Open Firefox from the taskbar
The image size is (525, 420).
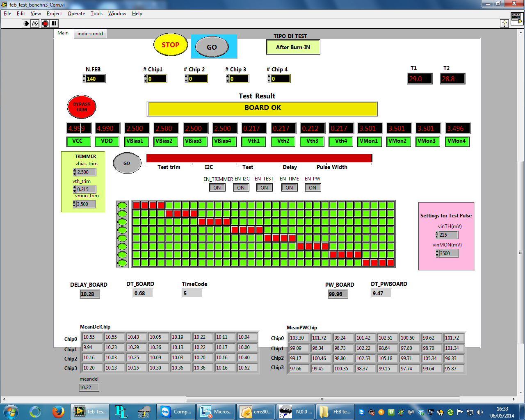coord(58,411)
